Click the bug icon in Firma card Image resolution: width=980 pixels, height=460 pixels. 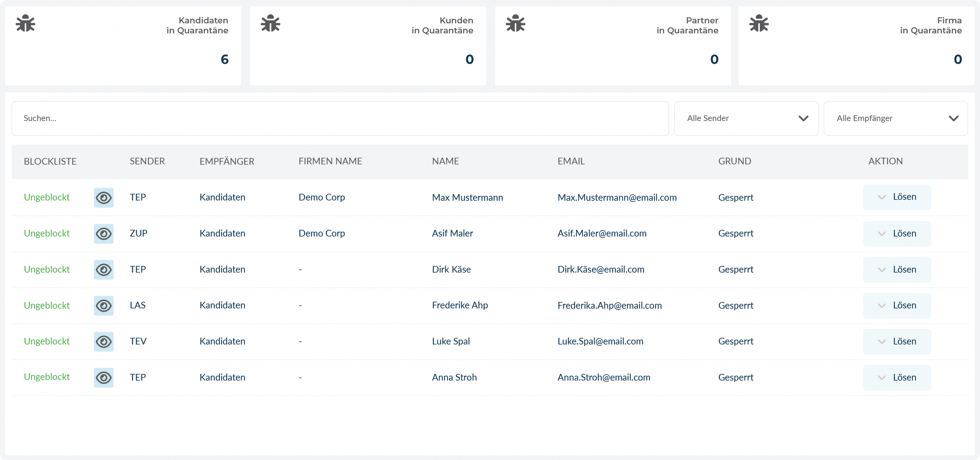759,23
